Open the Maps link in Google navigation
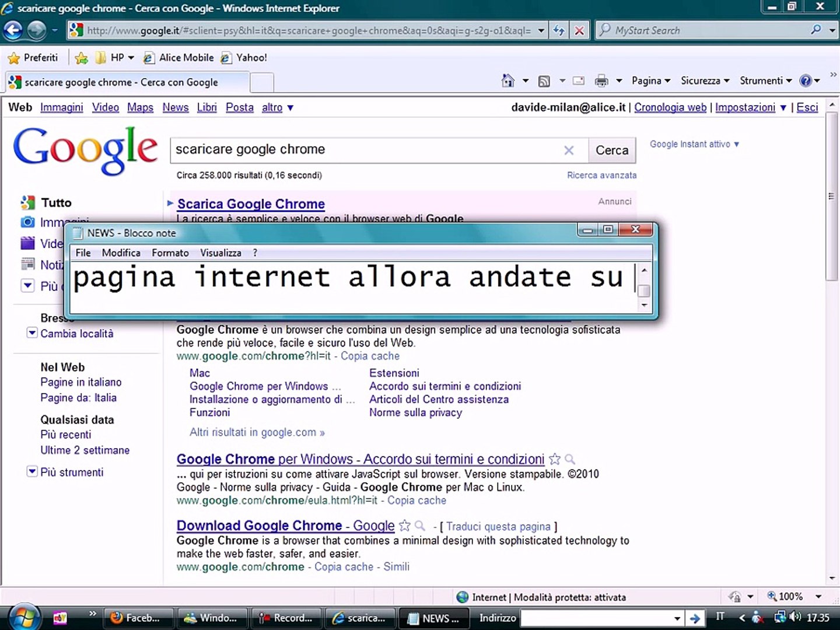The height and width of the screenshot is (630, 840). (x=140, y=107)
